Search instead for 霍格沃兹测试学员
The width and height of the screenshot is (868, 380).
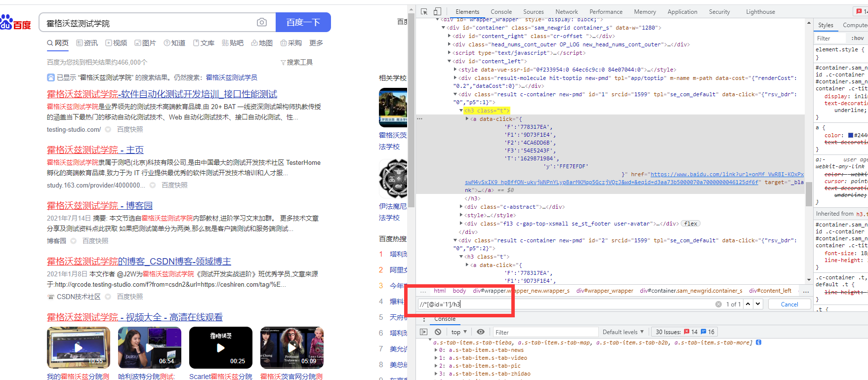click(x=232, y=77)
